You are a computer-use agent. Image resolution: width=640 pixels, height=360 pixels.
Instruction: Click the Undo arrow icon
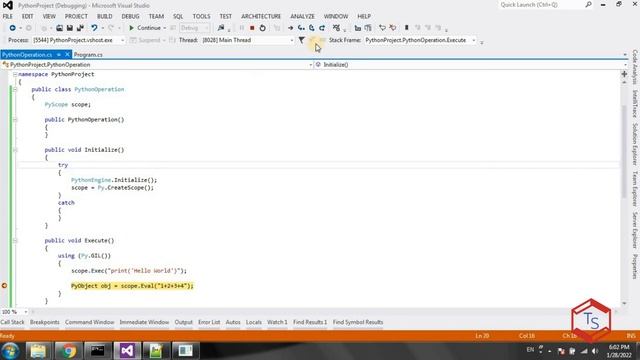tap(94, 28)
